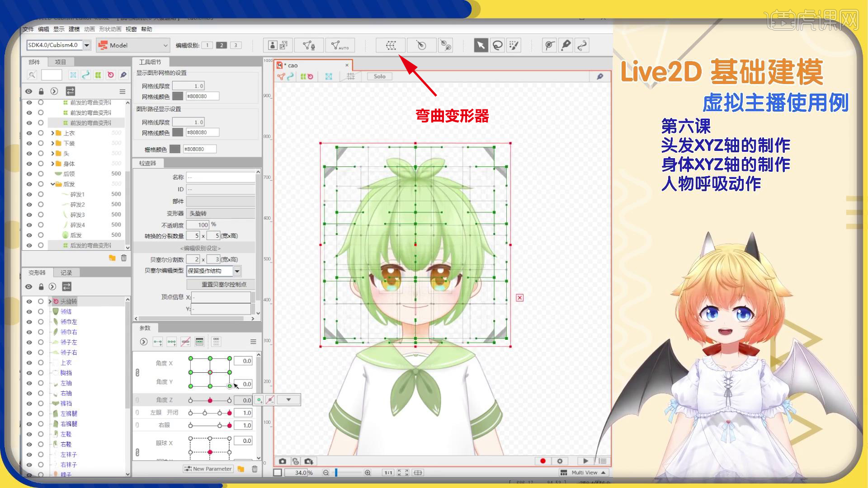Toggle visibility of the 后领 part
The height and width of the screenshot is (488, 868).
tap(28, 174)
